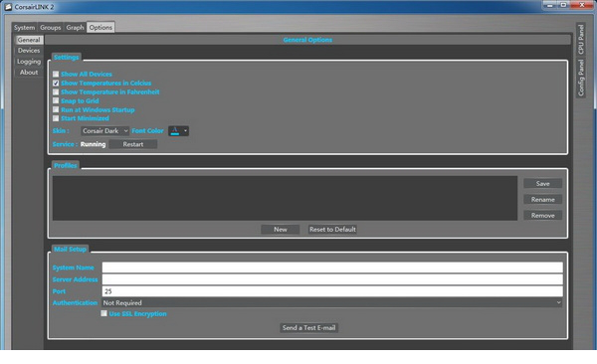
Task: Open the Config Panel vertical side tab
Action: [581, 78]
